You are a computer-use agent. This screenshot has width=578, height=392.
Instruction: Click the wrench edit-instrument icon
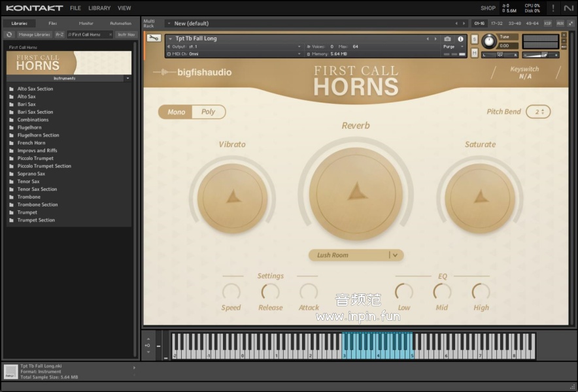tap(154, 38)
